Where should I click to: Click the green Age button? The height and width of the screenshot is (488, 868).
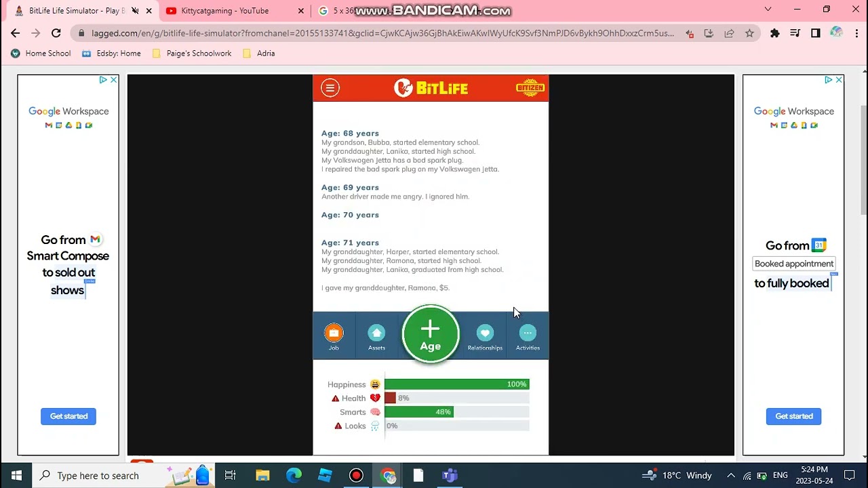[431, 335]
